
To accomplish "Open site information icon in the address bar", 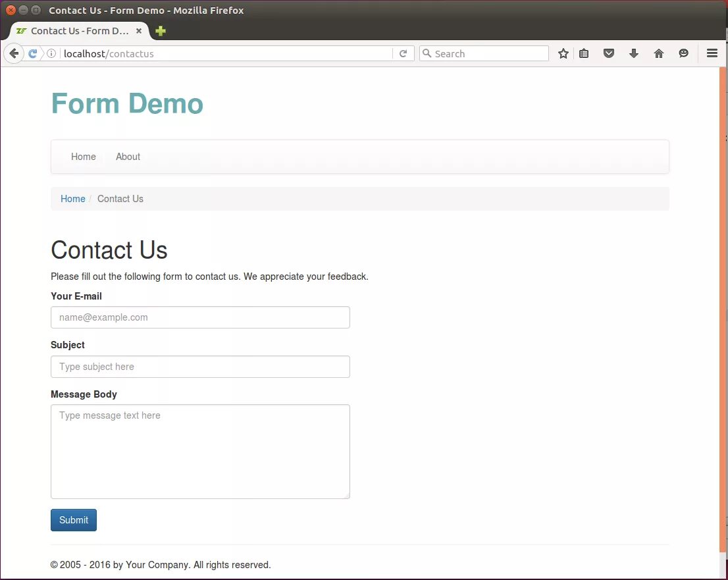I will (51, 53).
